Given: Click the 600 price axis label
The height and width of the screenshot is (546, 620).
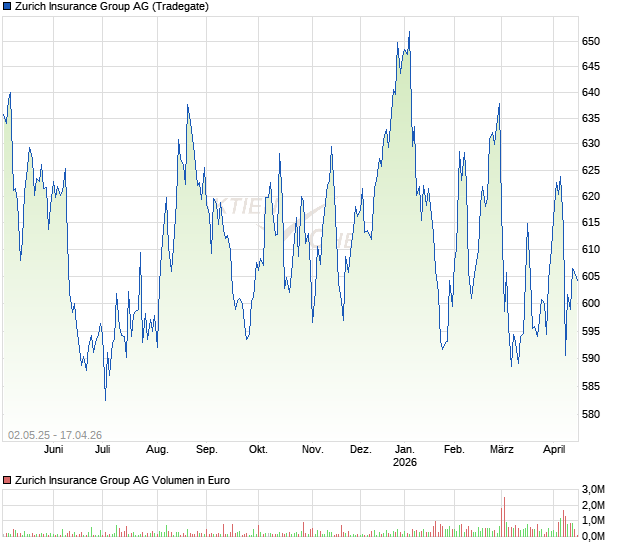Looking at the screenshot, I should pyautogui.click(x=591, y=304).
